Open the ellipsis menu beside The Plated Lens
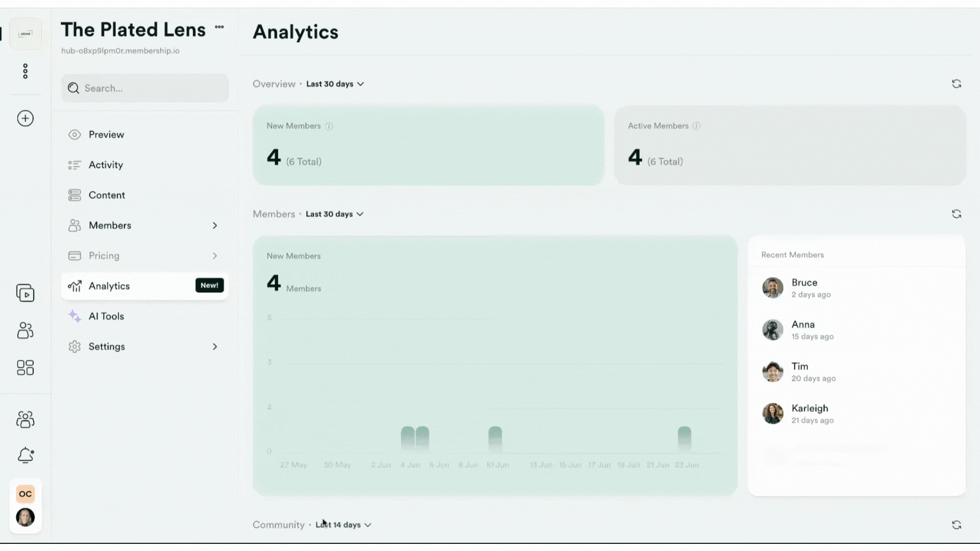The image size is (980, 551). coord(219,27)
